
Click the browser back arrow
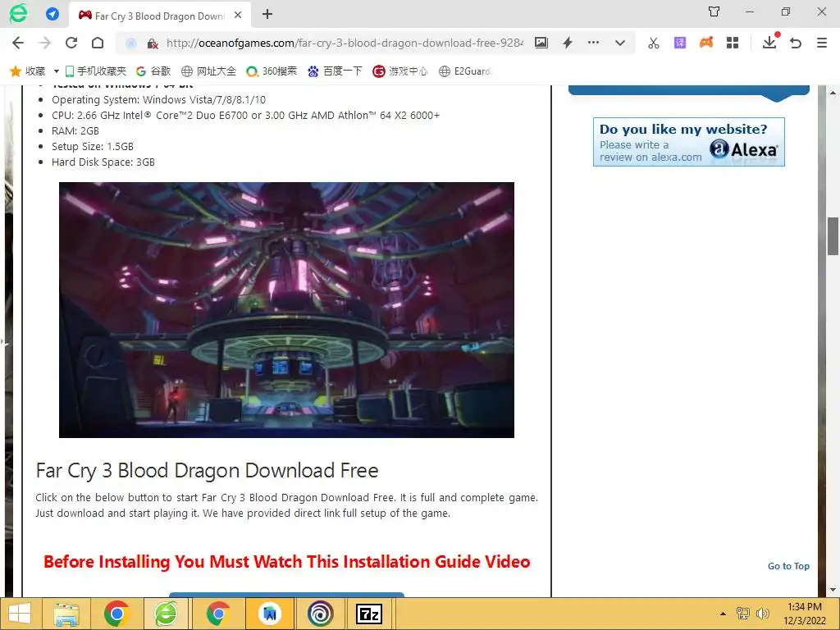pos(18,43)
